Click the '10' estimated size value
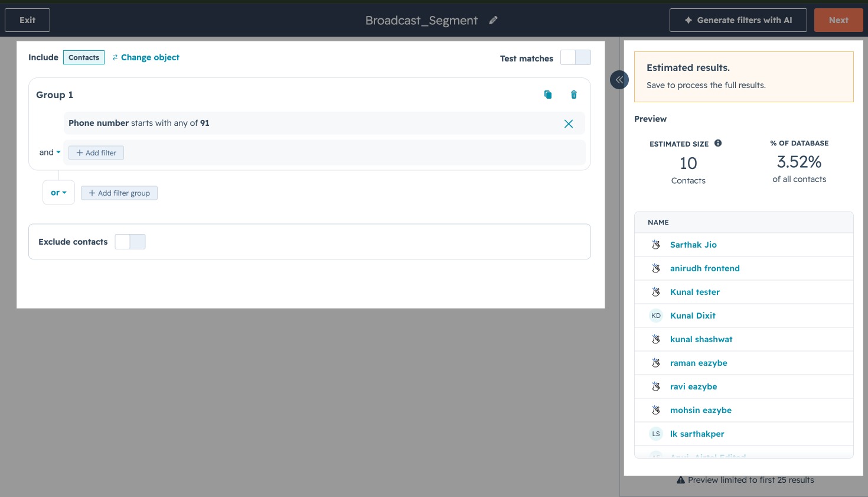This screenshot has width=868, height=497. [688, 163]
